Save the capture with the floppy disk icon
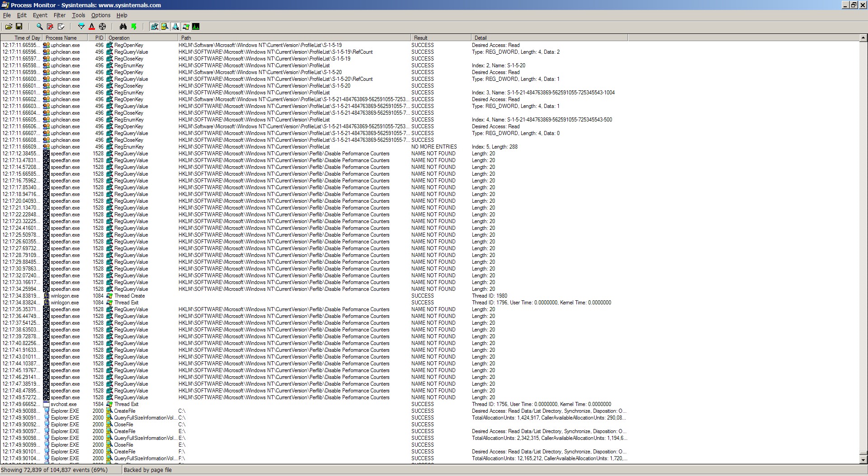868x476 pixels. [19, 27]
